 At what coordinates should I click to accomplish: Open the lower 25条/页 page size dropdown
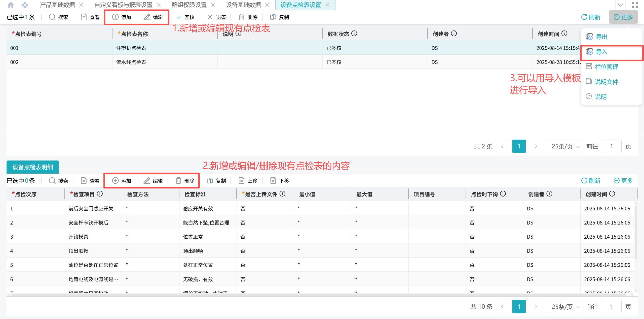[x=566, y=307]
